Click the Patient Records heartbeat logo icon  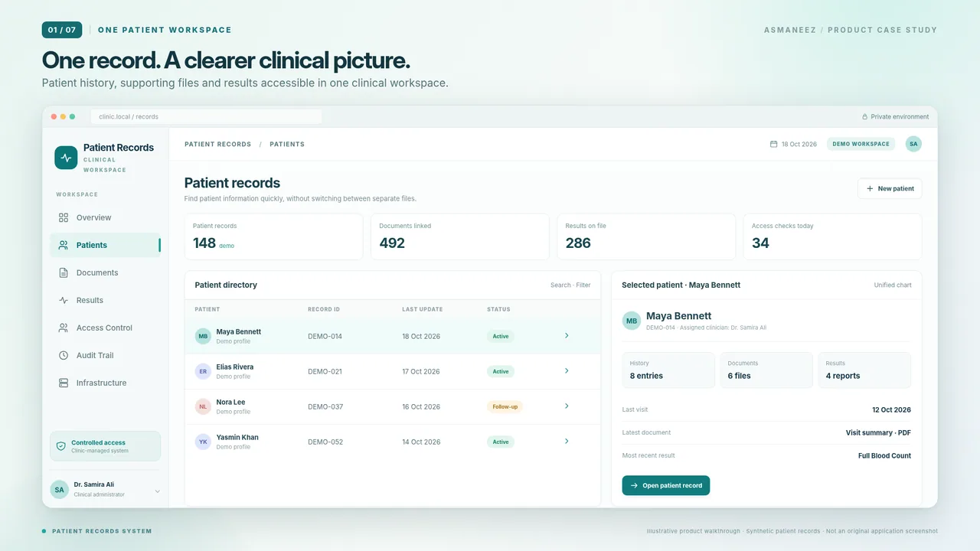click(x=66, y=158)
